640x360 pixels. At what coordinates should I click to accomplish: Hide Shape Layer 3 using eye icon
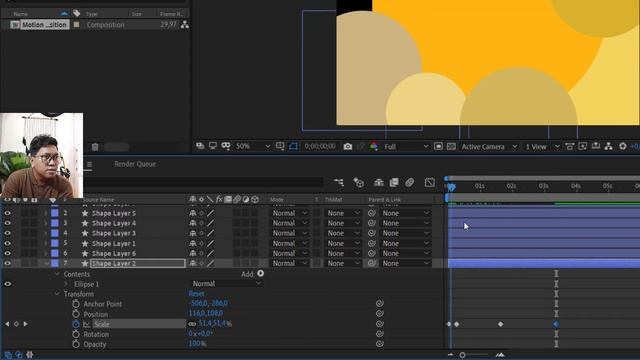point(7,233)
